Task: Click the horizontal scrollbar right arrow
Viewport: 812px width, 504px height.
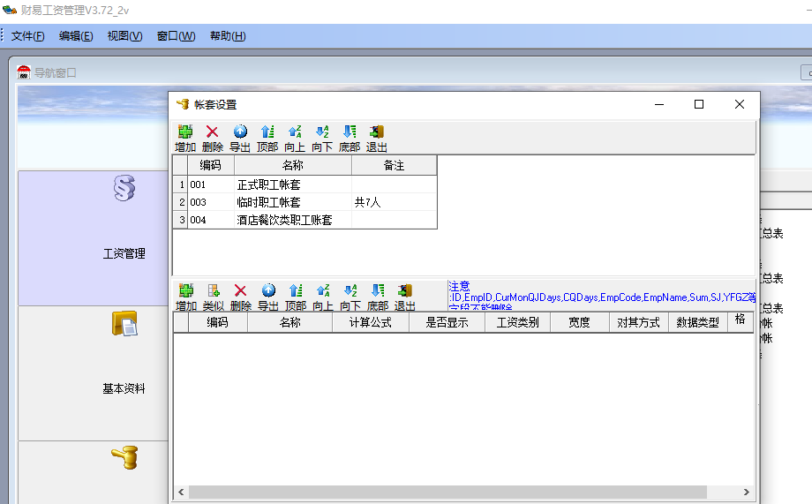Action: point(747,492)
